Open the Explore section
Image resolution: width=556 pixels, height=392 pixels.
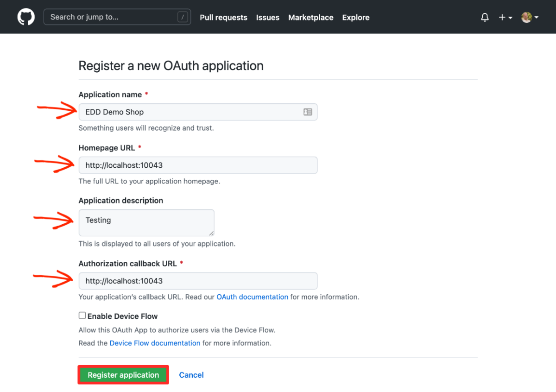pos(356,17)
